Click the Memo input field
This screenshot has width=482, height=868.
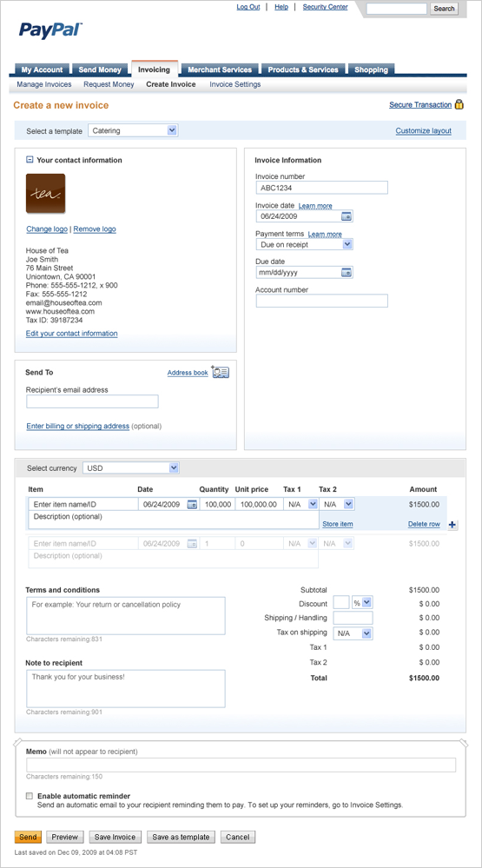point(241,765)
